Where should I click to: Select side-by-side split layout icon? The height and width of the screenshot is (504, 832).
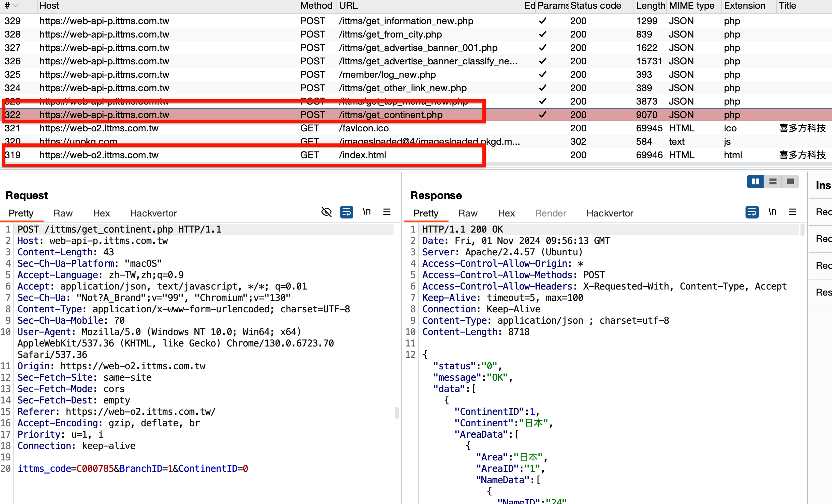click(x=755, y=182)
